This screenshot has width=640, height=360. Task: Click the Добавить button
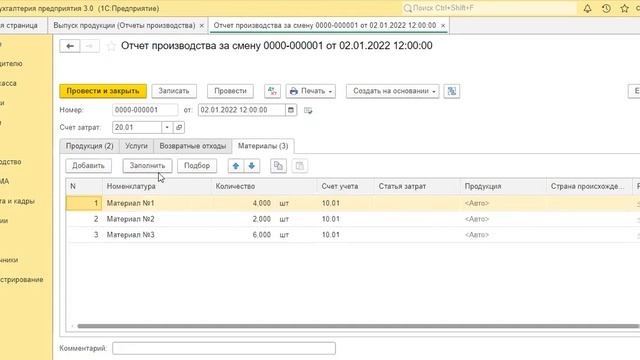click(x=89, y=166)
